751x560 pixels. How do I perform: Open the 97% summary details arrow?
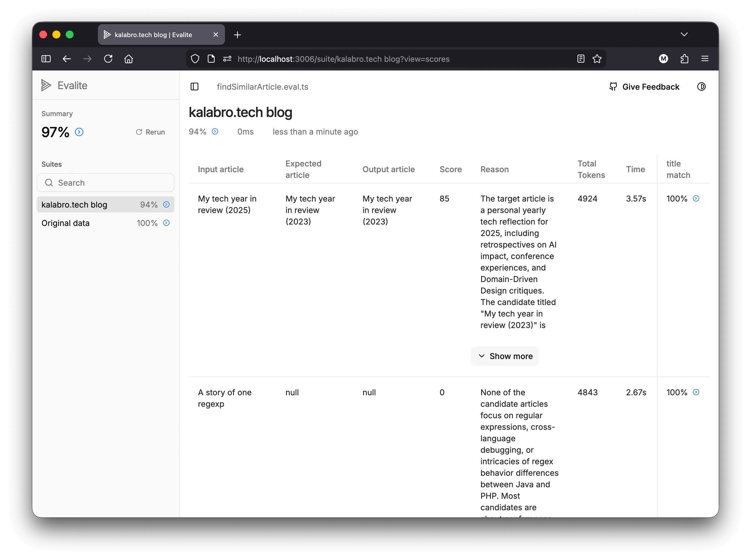(79, 132)
